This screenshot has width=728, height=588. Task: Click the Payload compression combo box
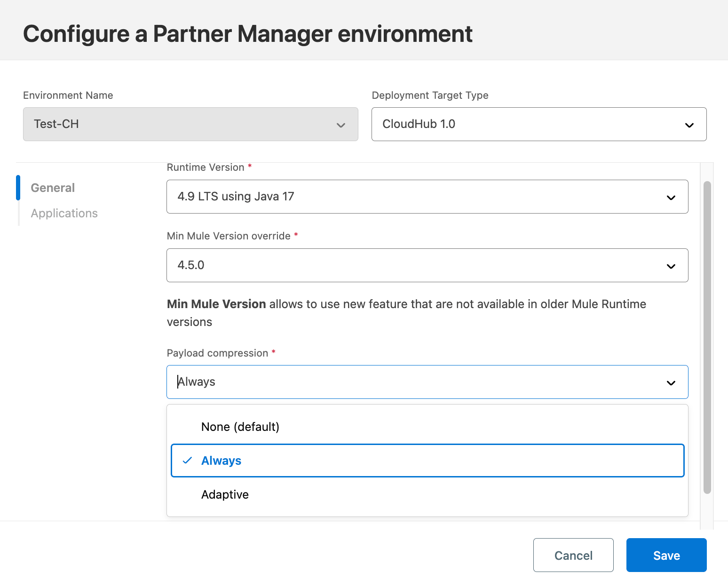coord(427,382)
